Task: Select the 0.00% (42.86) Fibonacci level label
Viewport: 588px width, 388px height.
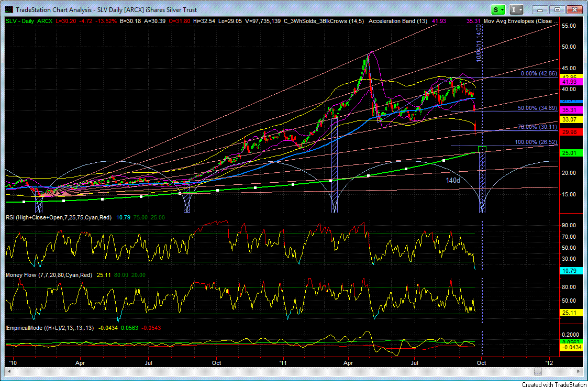Action: click(539, 74)
